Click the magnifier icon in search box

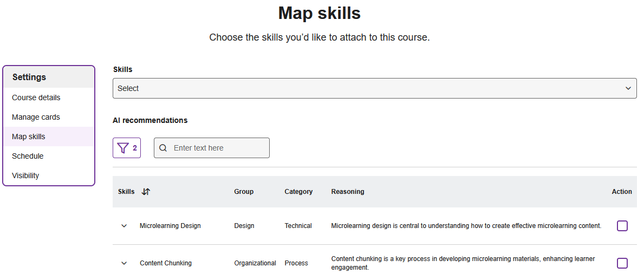tap(163, 148)
